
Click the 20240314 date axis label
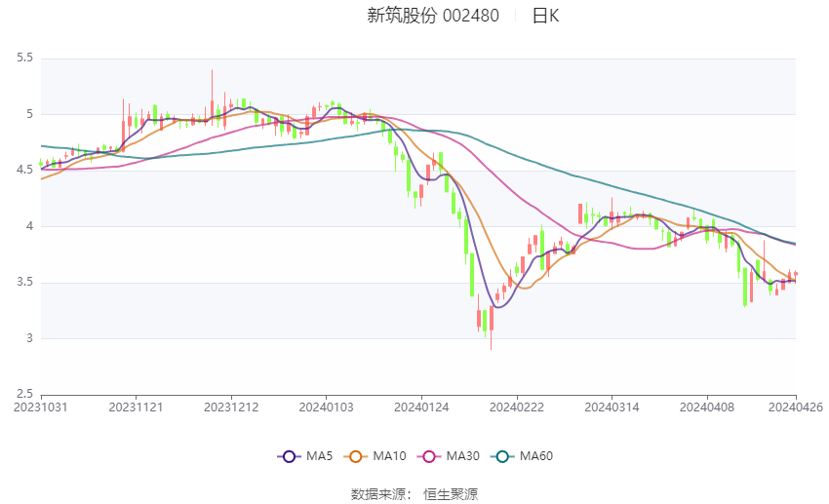(612, 407)
